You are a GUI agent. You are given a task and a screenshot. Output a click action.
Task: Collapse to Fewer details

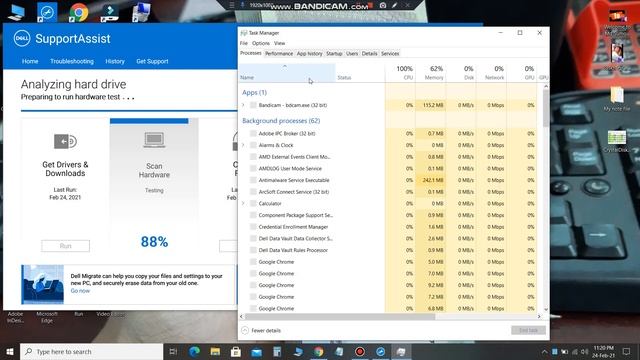coord(261,331)
